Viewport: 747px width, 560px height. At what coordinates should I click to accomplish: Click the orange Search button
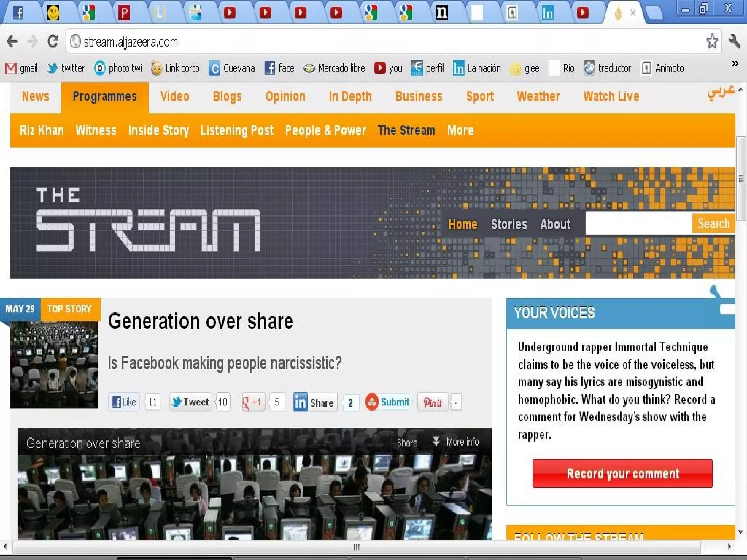[714, 223]
